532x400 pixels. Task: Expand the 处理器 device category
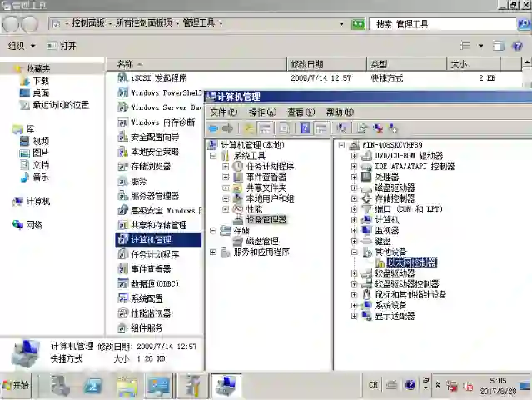click(x=354, y=177)
